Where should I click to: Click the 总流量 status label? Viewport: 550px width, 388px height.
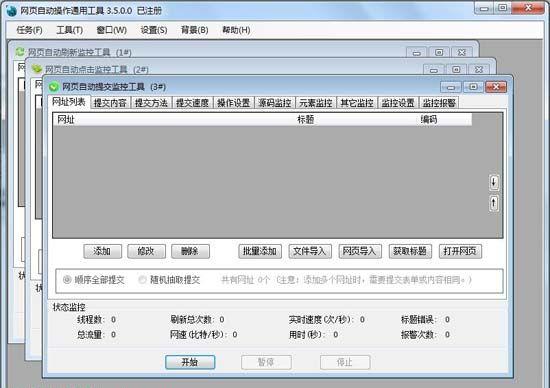[x=91, y=335]
